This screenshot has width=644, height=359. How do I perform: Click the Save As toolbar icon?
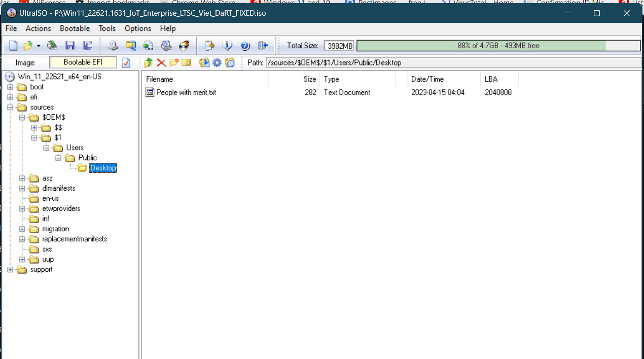coord(88,46)
